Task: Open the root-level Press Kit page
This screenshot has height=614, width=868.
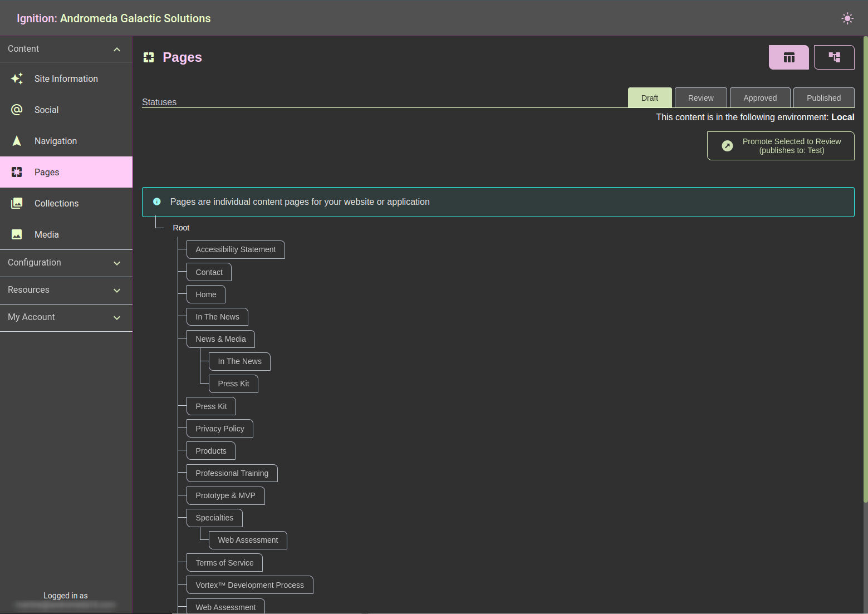Action: coord(211,406)
